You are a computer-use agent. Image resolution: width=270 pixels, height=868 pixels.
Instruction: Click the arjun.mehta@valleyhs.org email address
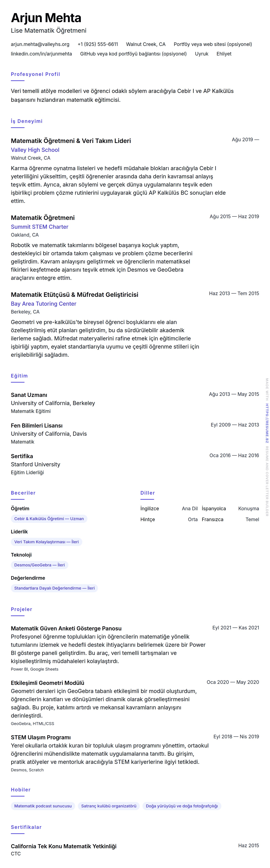coord(40,44)
